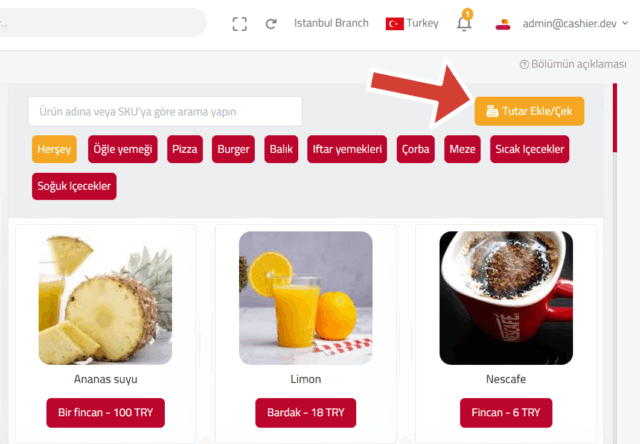Click the red vertical scrollbar
Screen dimensions: 640x444
(615, 118)
